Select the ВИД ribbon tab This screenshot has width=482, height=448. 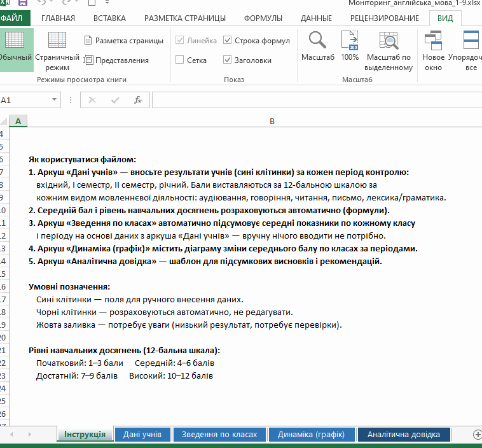click(445, 18)
